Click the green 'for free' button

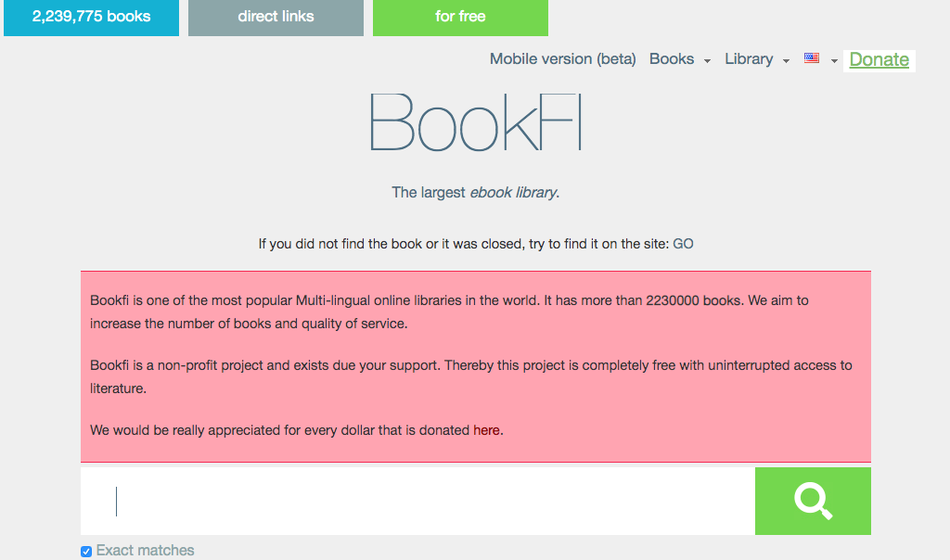tap(460, 17)
